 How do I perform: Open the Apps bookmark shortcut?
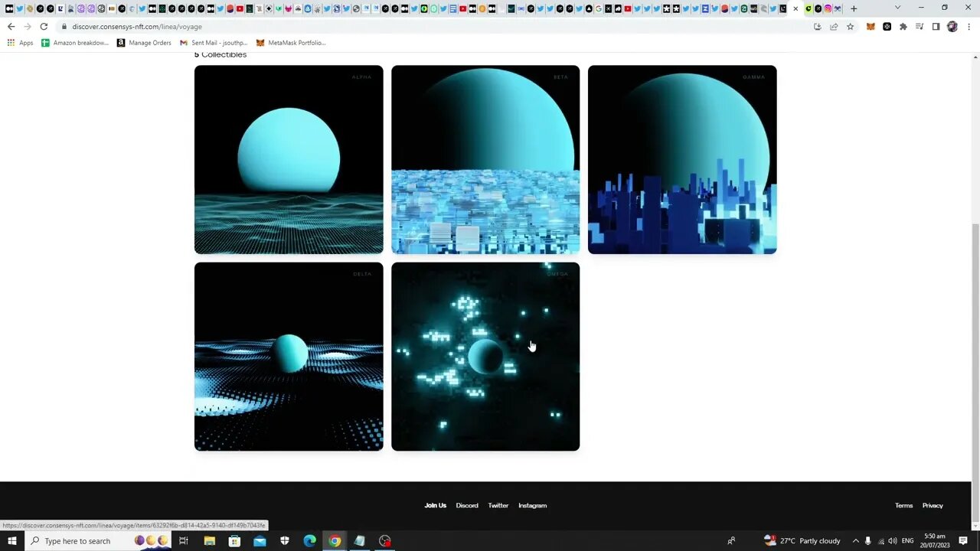point(20,43)
